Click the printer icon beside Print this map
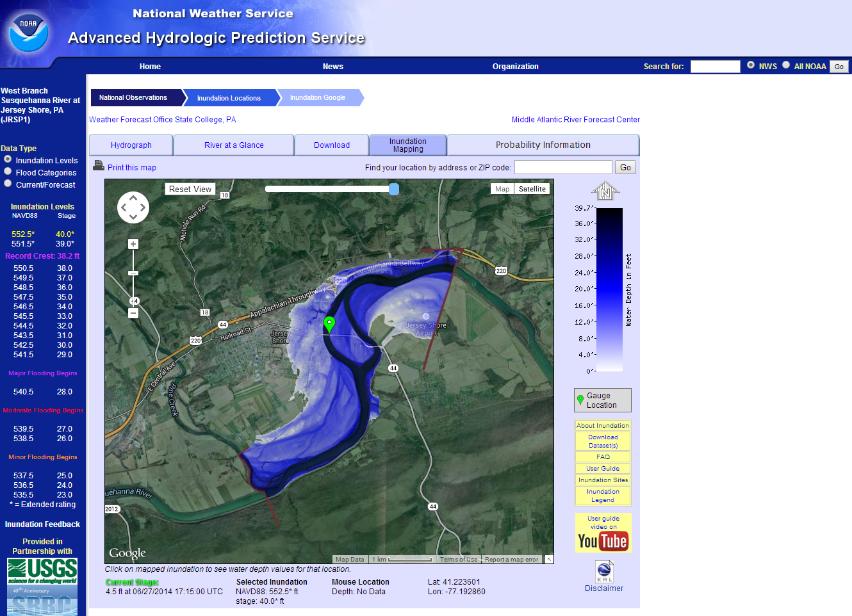The image size is (852, 616). (x=98, y=166)
